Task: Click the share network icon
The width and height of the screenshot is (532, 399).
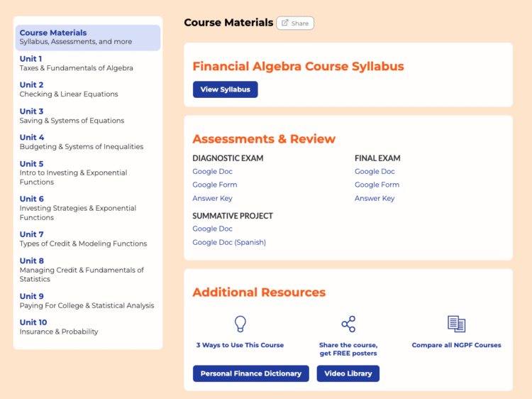Action: coord(348,324)
